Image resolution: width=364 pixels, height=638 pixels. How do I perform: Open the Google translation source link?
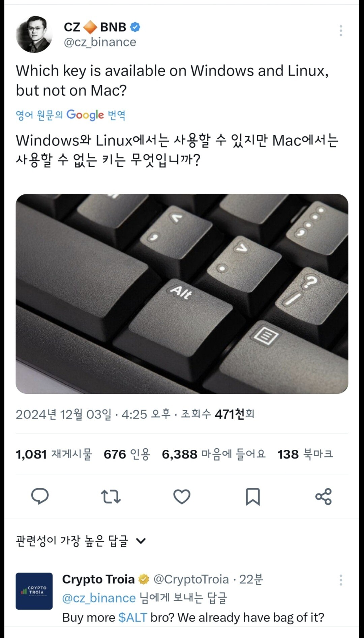70,115
